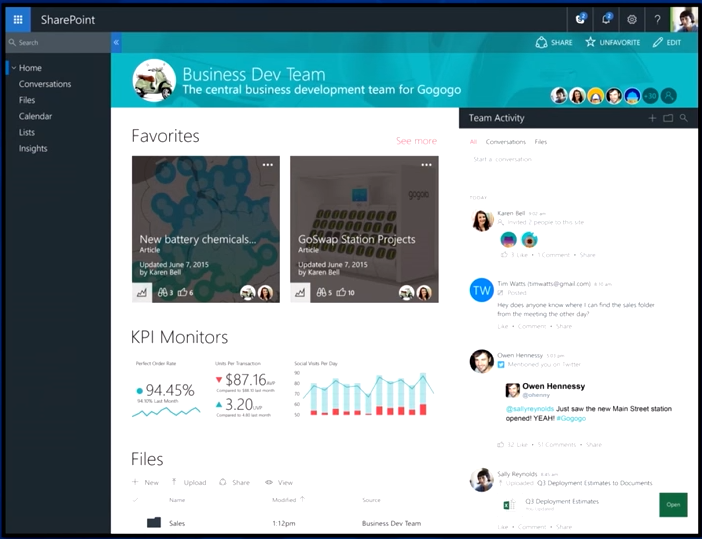Open the bell notifications icon
Viewport: 702px width, 539px height.
pos(606,19)
